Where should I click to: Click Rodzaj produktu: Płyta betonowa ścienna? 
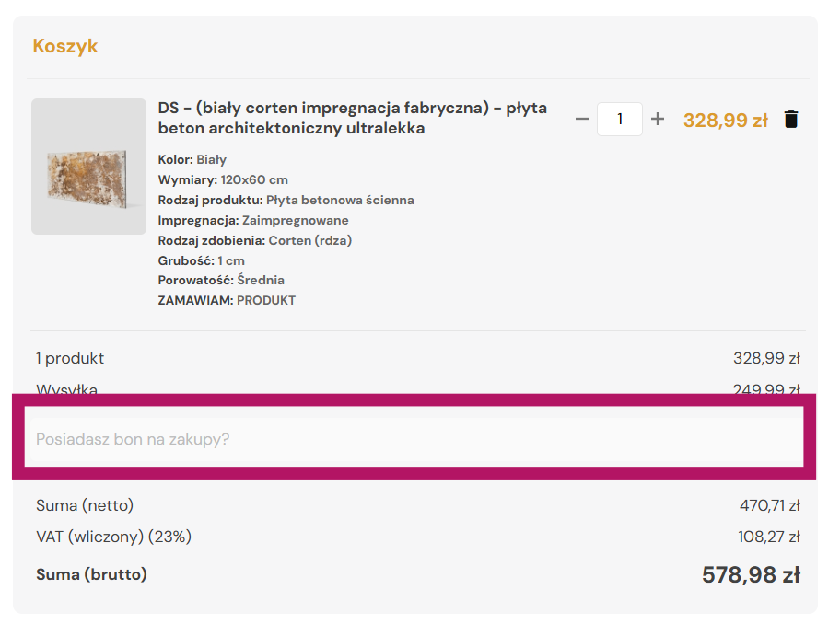pos(286,200)
